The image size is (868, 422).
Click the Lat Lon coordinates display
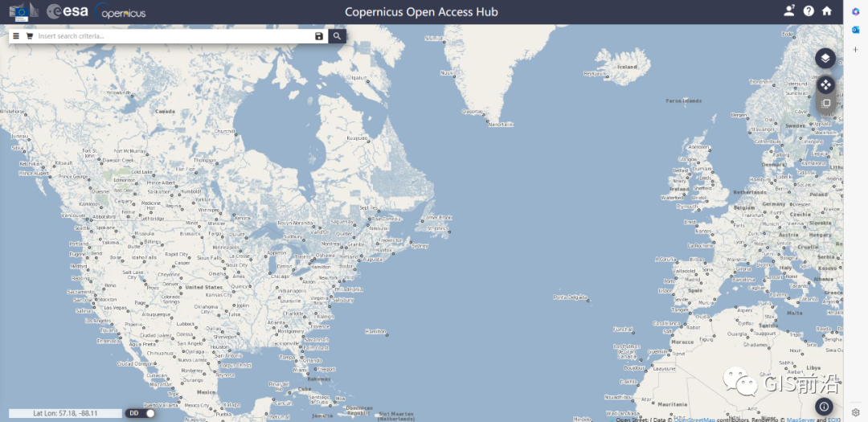tap(65, 413)
